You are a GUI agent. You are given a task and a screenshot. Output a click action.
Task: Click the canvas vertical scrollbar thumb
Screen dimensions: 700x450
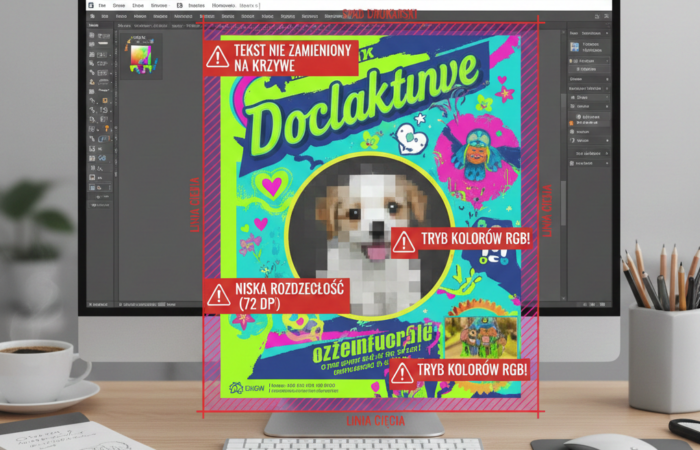563,203
